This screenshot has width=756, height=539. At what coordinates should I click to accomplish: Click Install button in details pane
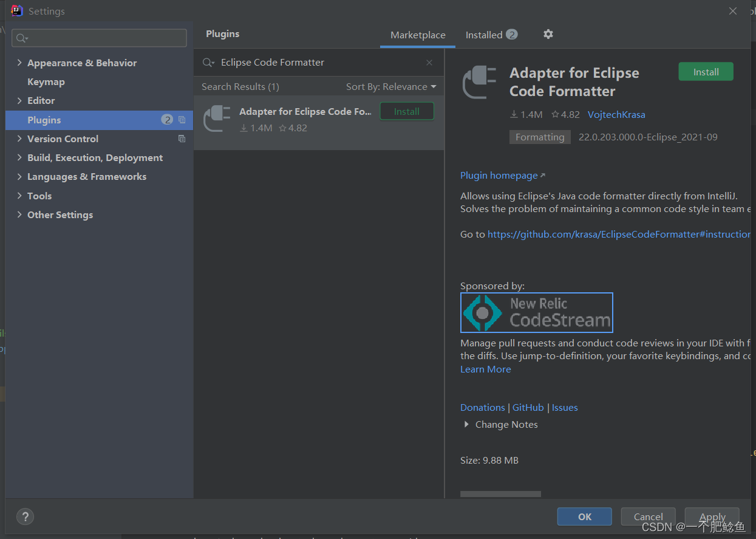click(x=706, y=72)
